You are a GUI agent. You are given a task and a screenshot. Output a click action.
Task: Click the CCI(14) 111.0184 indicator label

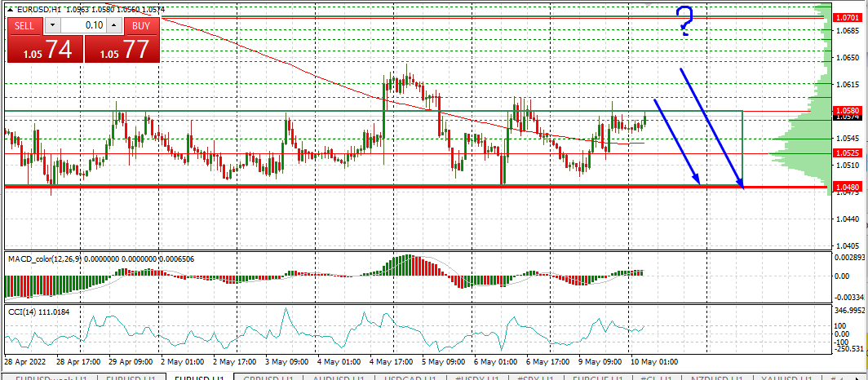click(x=39, y=312)
